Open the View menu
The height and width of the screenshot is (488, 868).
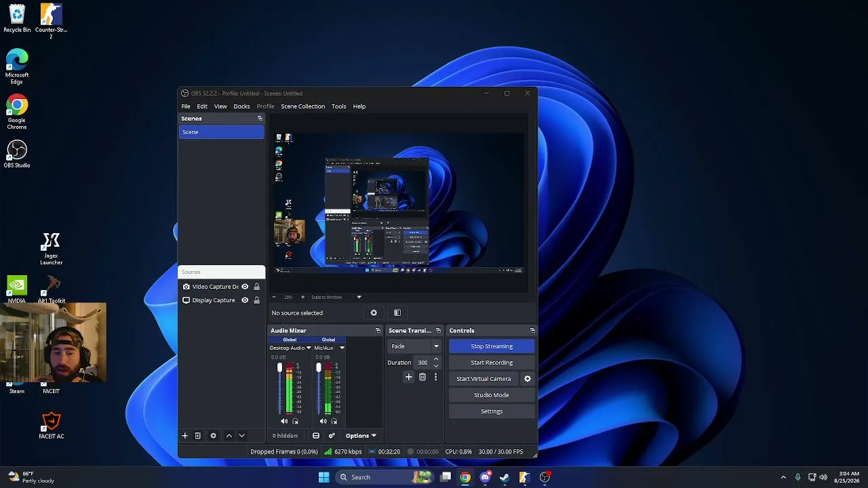tap(220, 106)
